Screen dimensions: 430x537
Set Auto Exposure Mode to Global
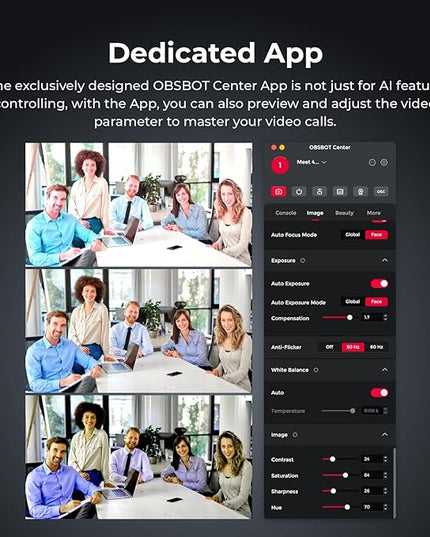(x=353, y=302)
